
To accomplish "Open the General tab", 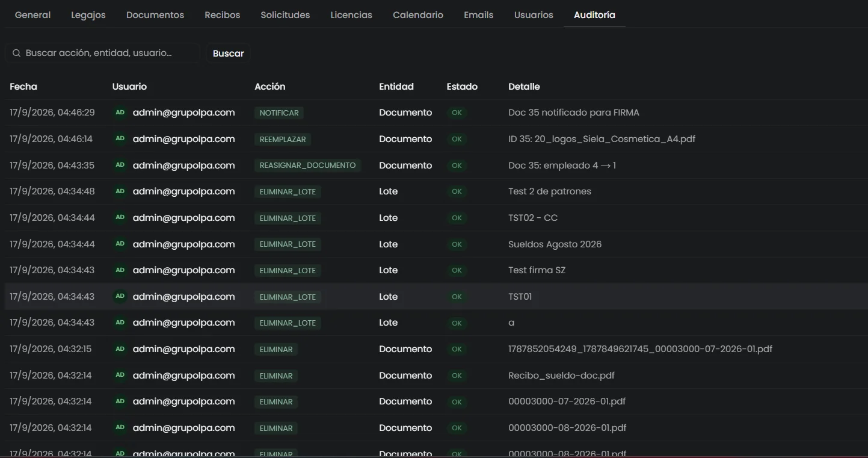I will (32, 15).
